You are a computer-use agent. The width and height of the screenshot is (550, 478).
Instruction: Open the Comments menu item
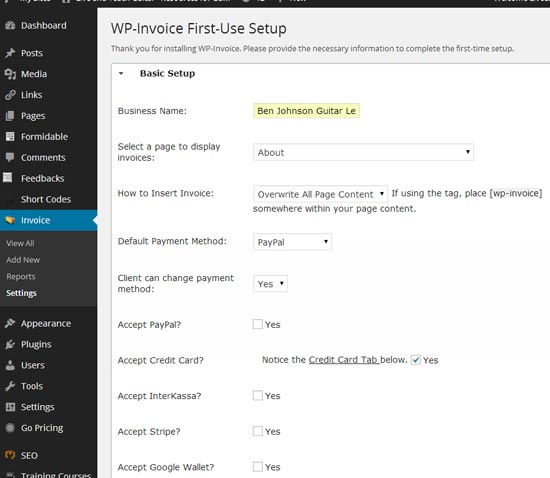point(43,157)
